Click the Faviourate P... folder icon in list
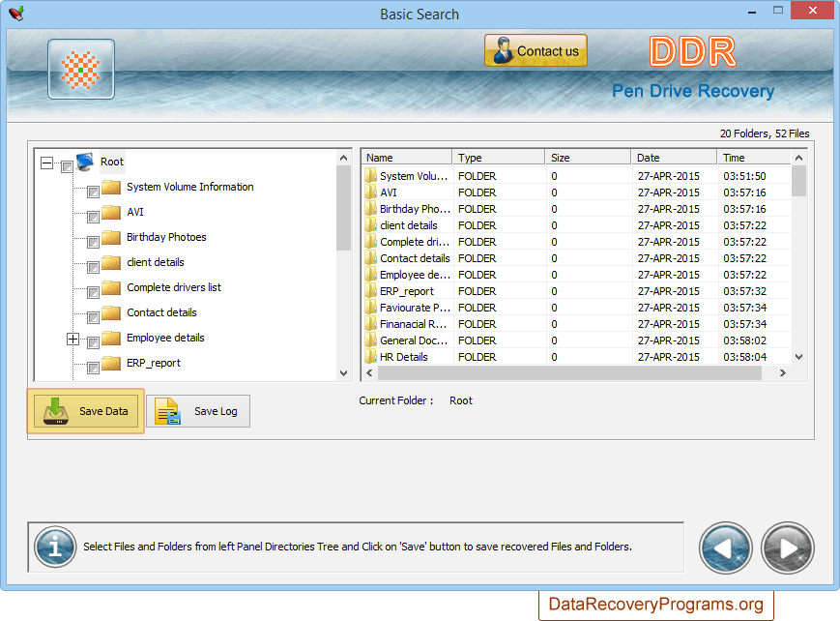The width and height of the screenshot is (840, 621). click(371, 308)
